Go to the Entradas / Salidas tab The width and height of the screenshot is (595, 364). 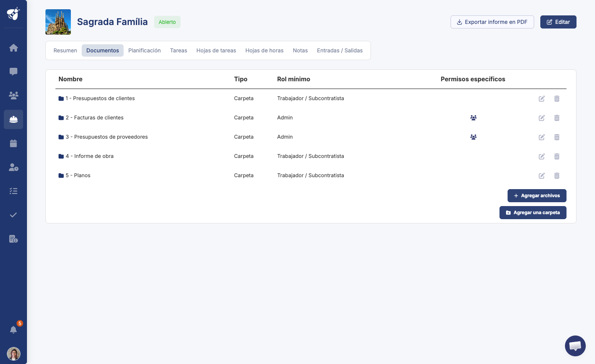[340, 50]
